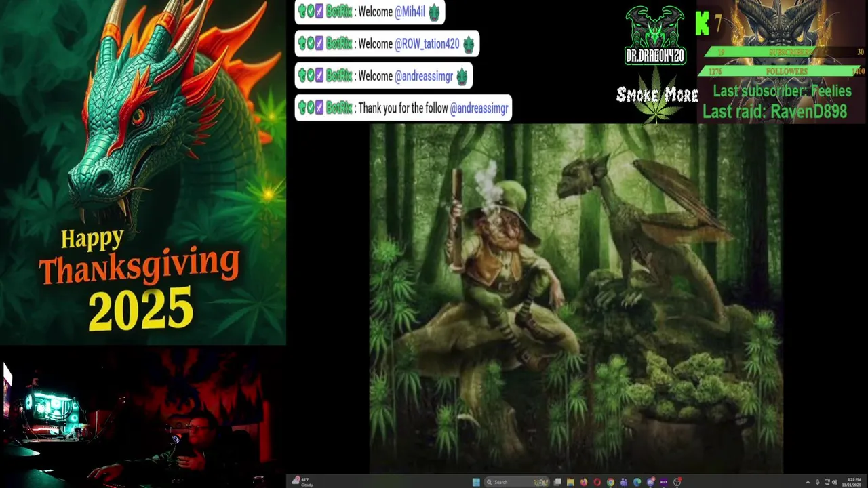Launch Google Chrome from the taskbar
Screen dimensions: 868x488
(610, 482)
